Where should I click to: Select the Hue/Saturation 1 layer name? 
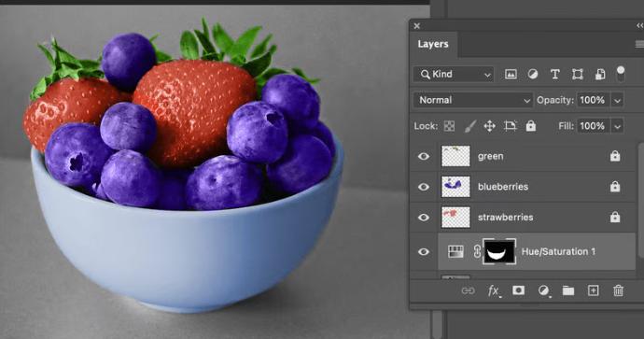pos(558,251)
